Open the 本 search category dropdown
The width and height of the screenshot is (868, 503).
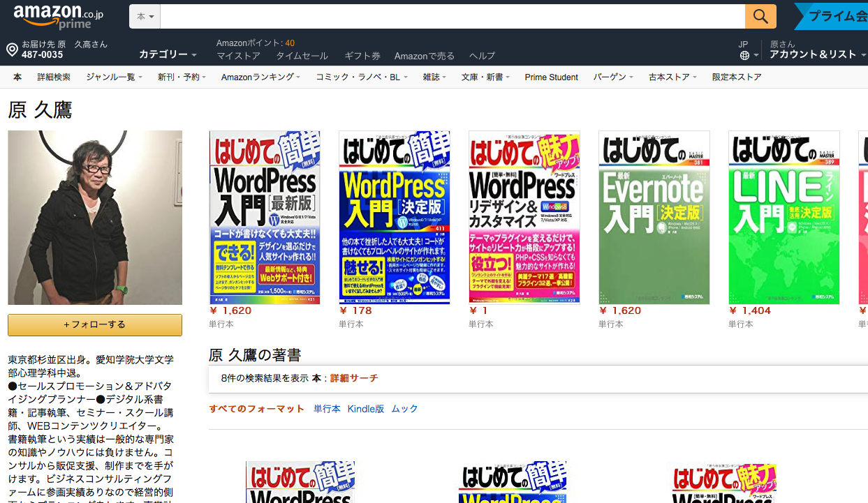tap(145, 17)
